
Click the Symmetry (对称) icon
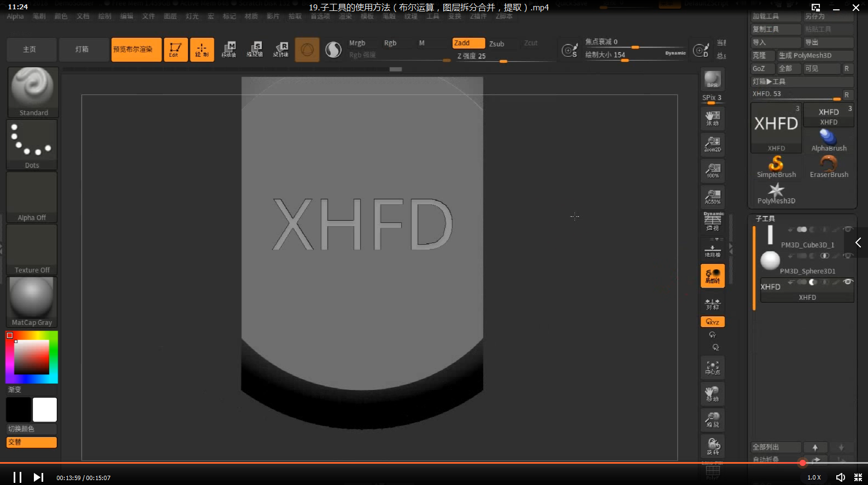pyautogui.click(x=712, y=304)
